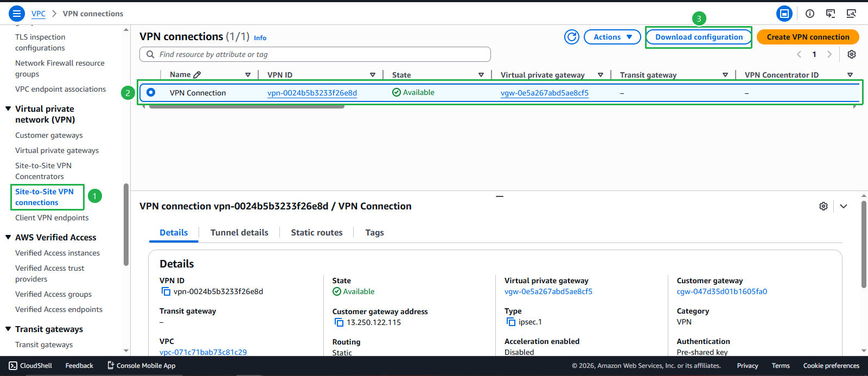This screenshot has height=376, width=868.
Task: Open Verified Access trust providers in sidebar
Action: (50, 273)
